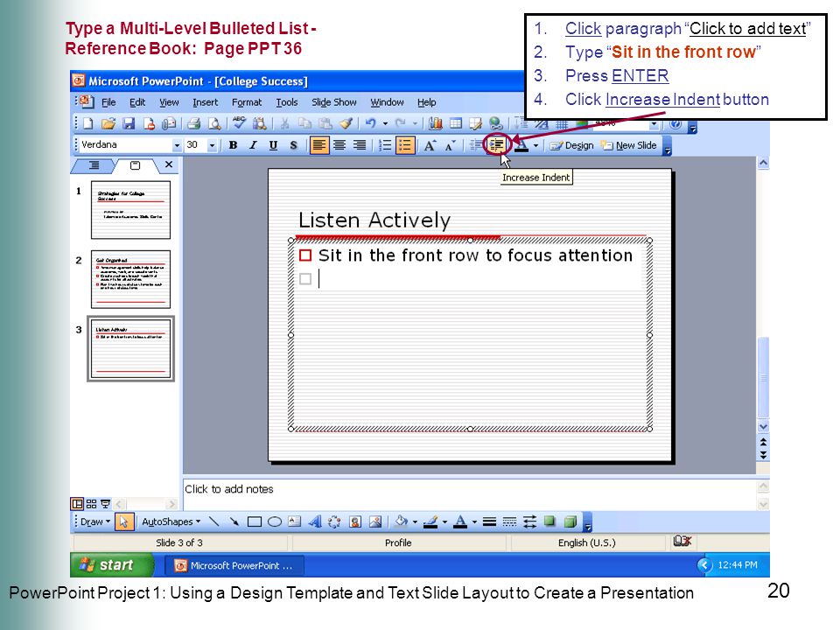Toggle Underline formatting
The height and width of the screenshot is (630, 840).
[273, 145]
